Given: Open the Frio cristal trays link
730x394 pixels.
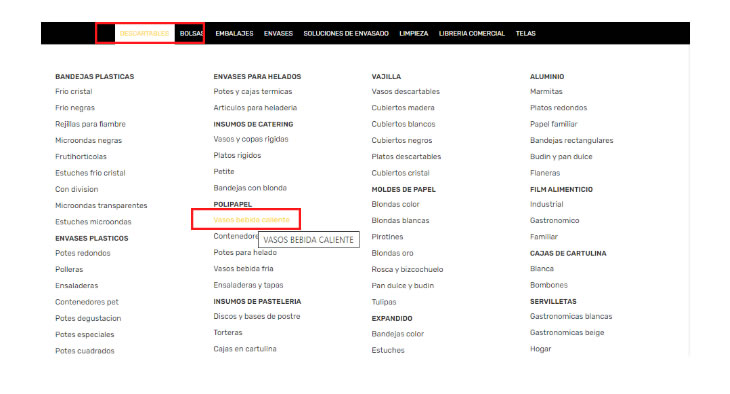Looking at the screenshot, I should (74, 91).
